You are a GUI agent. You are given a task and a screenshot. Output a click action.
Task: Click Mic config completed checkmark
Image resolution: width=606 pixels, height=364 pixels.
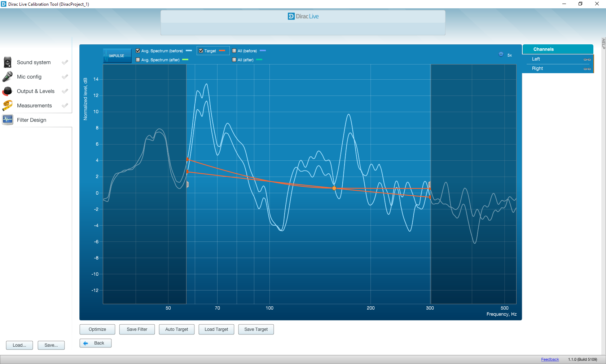pos(65,76)
